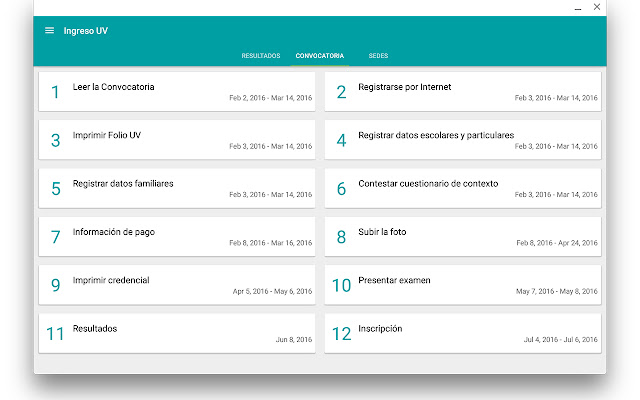
Task: Close the Ingreso UV window
Action: 597,7
